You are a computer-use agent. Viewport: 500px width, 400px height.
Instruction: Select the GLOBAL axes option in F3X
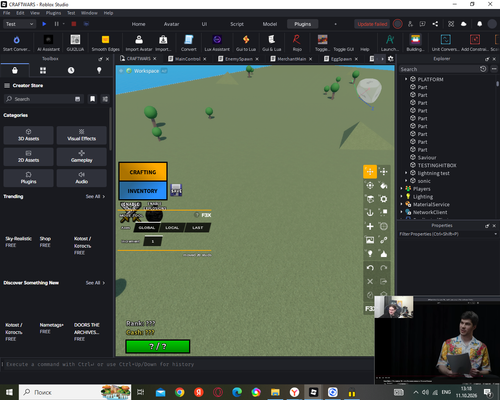pyautogui.click(x=147, y=228)
